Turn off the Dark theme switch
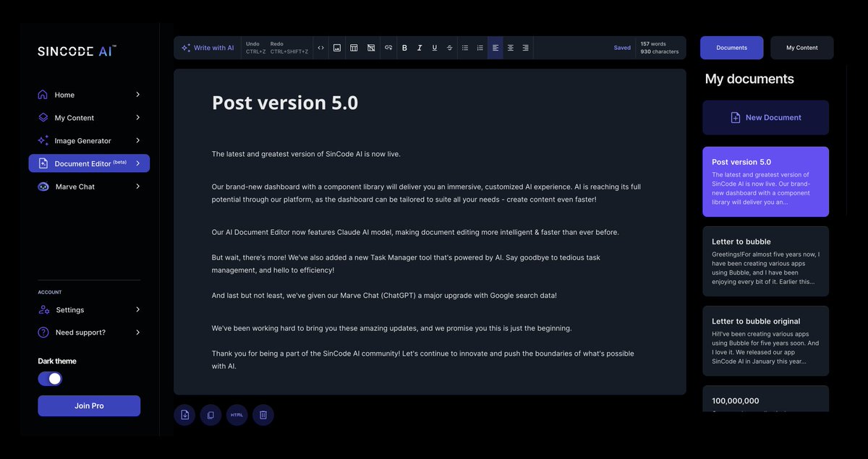 pos(50,379)
